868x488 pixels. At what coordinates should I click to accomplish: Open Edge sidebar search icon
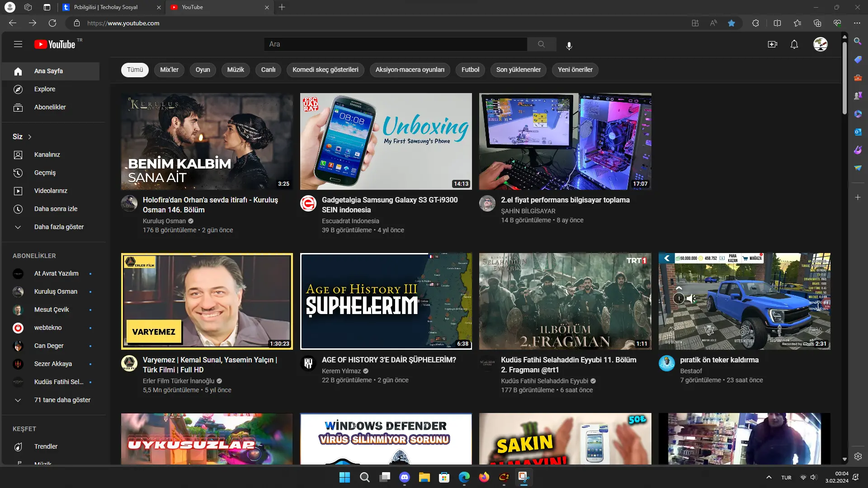click(858, 42)
